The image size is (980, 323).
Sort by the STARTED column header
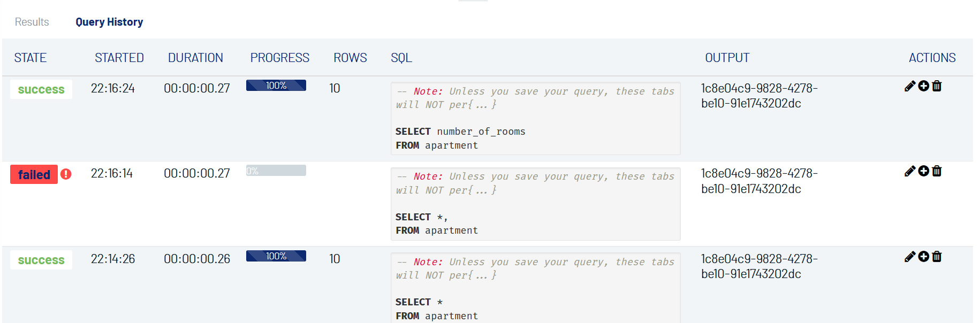pyautogui.click(x=119, y=58)
